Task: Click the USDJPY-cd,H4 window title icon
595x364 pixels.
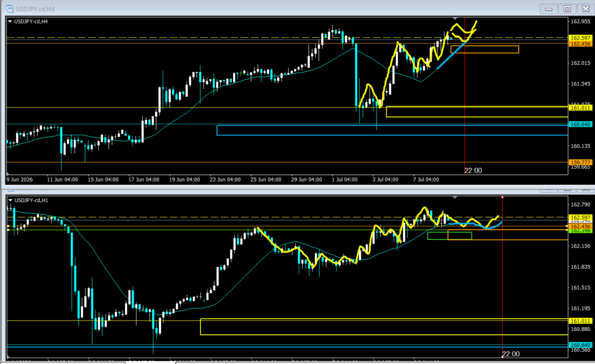Action: click(x=9, y=9)
